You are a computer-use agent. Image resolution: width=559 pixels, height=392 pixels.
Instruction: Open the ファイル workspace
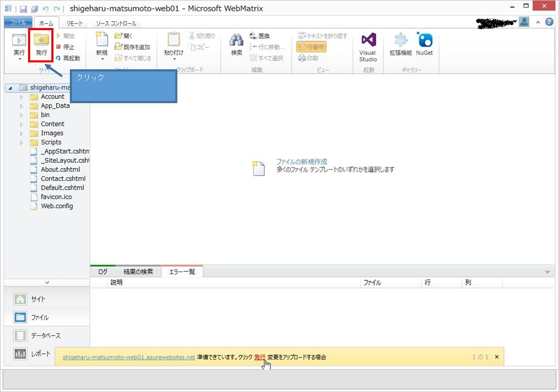point(47,317)
